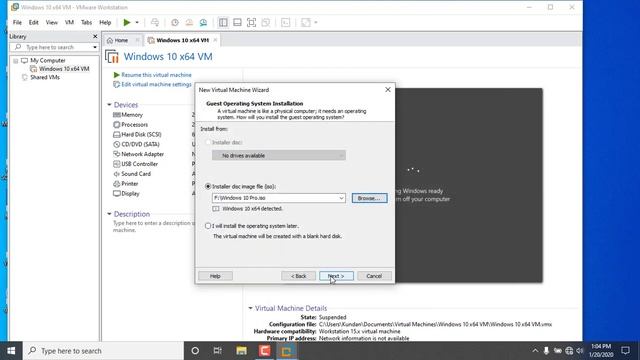The image size is (640, 360).
Task: Collapse the Virtual Machine Details section
Action: pyautogui.click(x=250, y=308)
